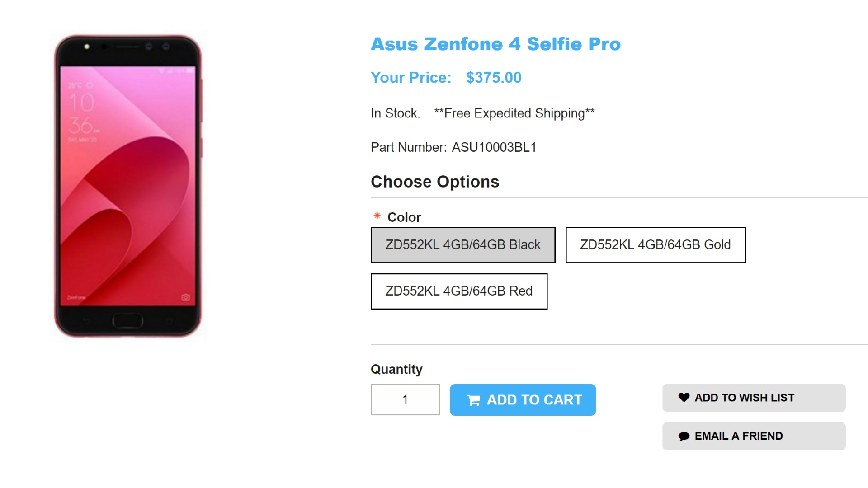Click the speech bubble icon beside Email a Friend
This screenshot has height=488, width=868.
tap(684, 436)
